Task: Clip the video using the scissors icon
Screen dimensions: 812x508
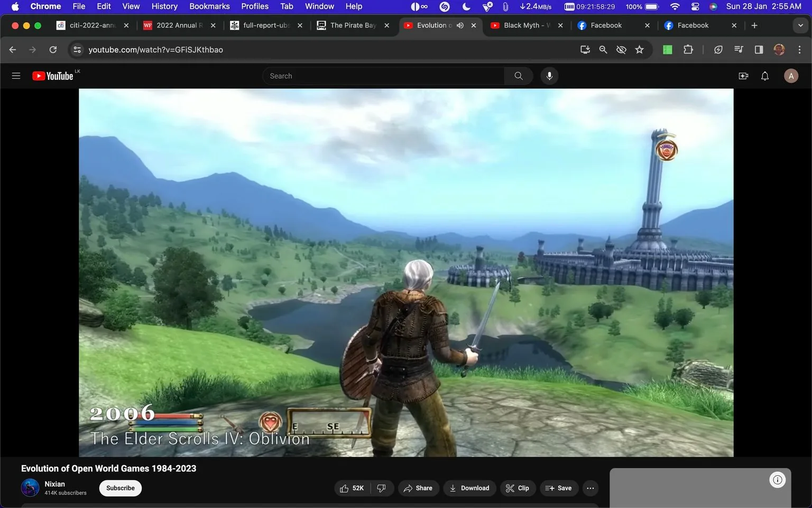Action: tap(517, 488)
